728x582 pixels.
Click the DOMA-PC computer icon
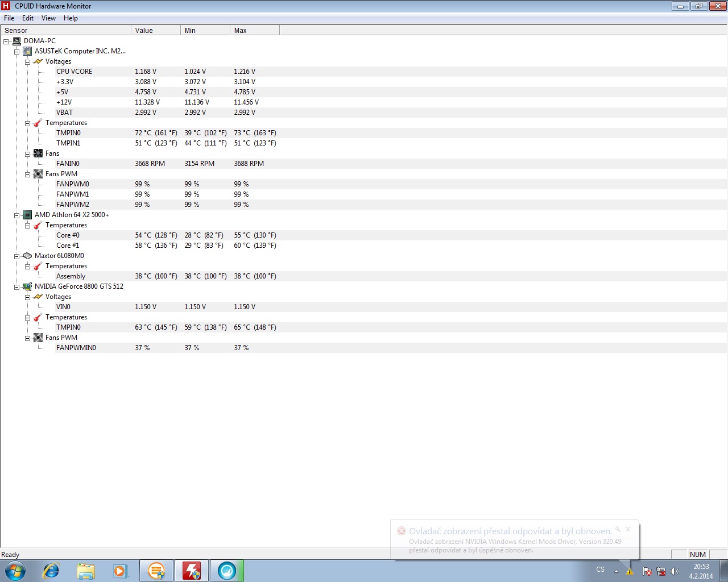click(17, 41)
